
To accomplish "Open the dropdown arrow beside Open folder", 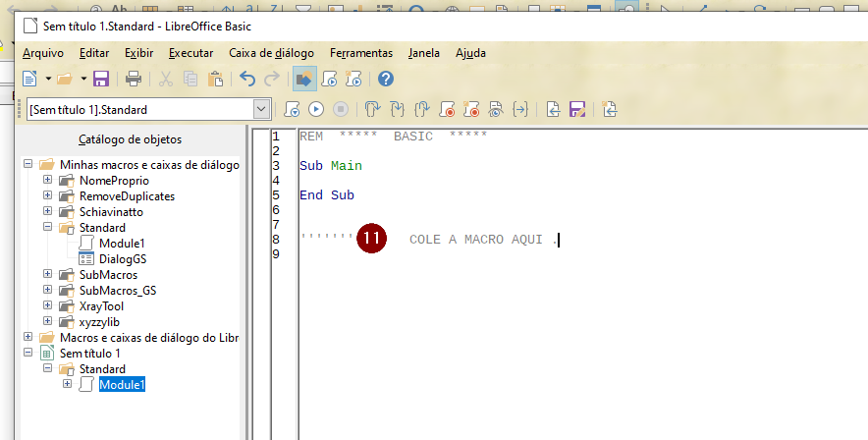I will click(83, 80).
